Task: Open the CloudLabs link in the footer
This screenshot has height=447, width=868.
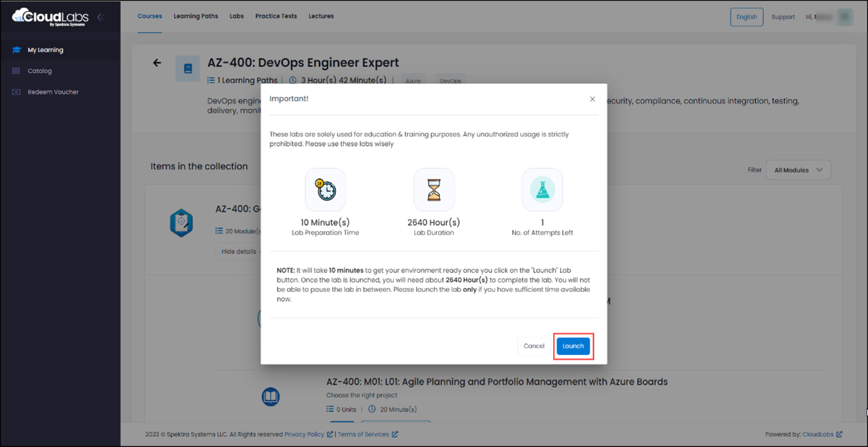Action: tap(818, 434)
